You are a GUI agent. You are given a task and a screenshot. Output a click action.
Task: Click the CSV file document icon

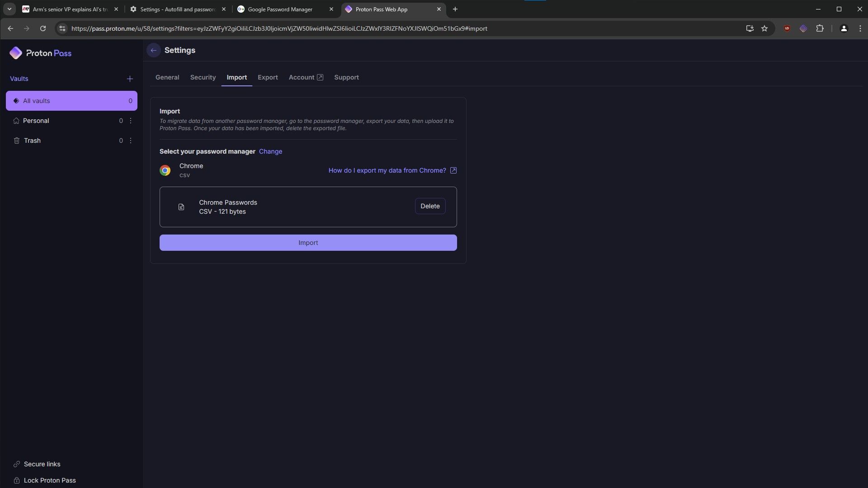(181, 207)
